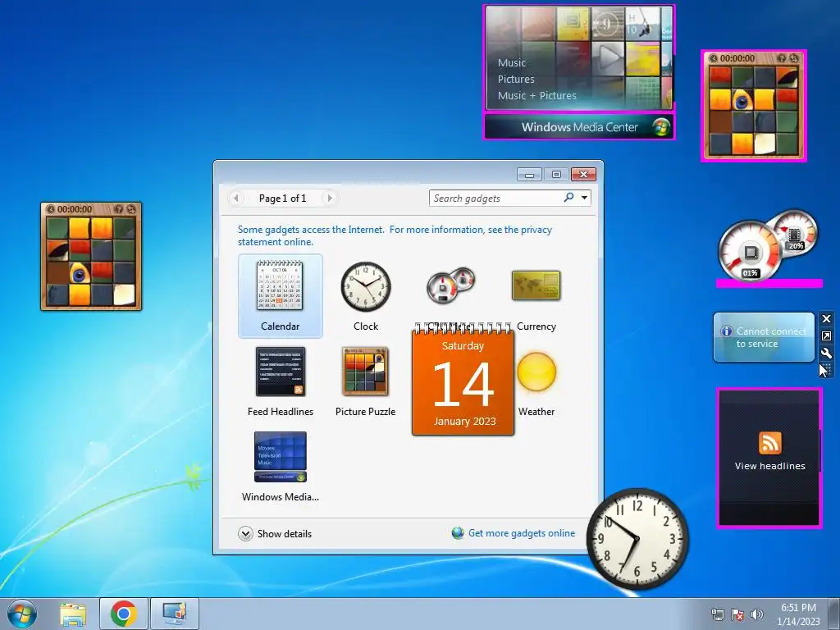Click View headlines in the feed gadget

point(769,466)
